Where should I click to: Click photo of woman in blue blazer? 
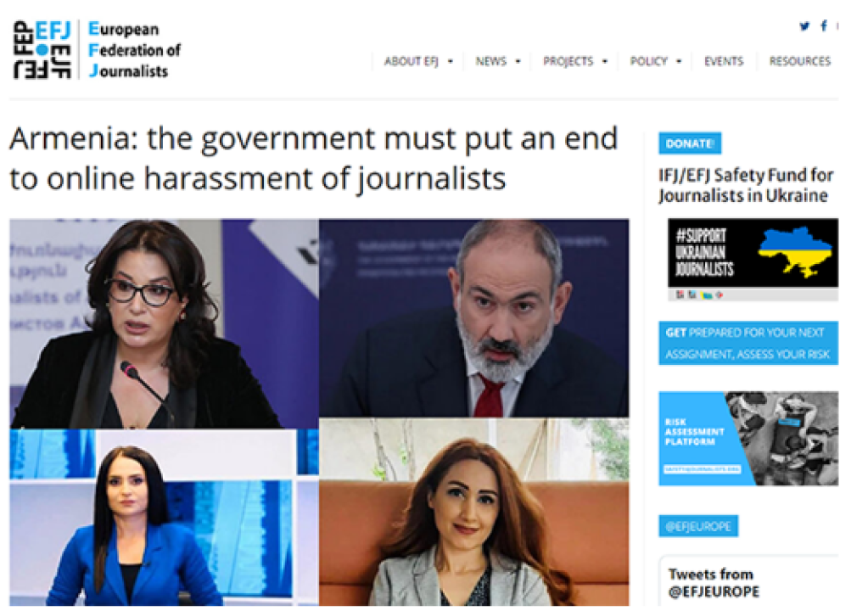pos(164,518)
